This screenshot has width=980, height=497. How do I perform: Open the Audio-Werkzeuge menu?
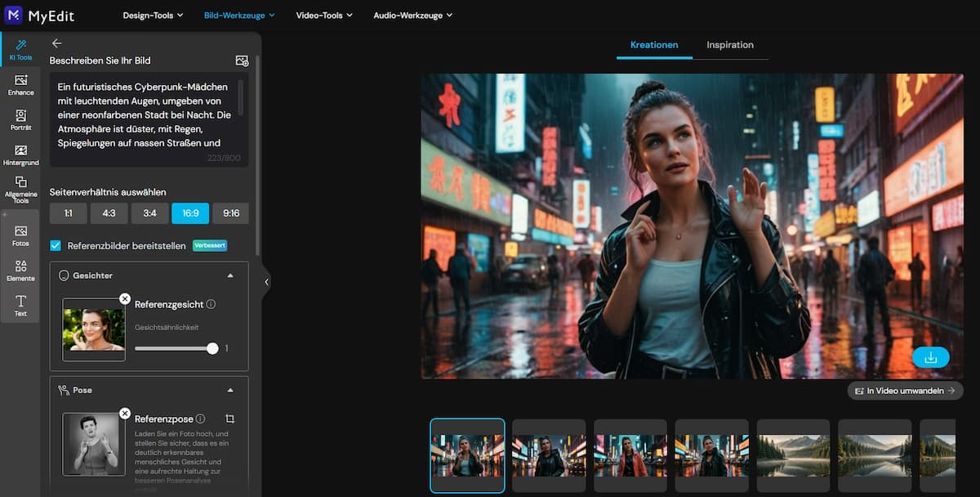pyautogui.click(x=412, y=15)
